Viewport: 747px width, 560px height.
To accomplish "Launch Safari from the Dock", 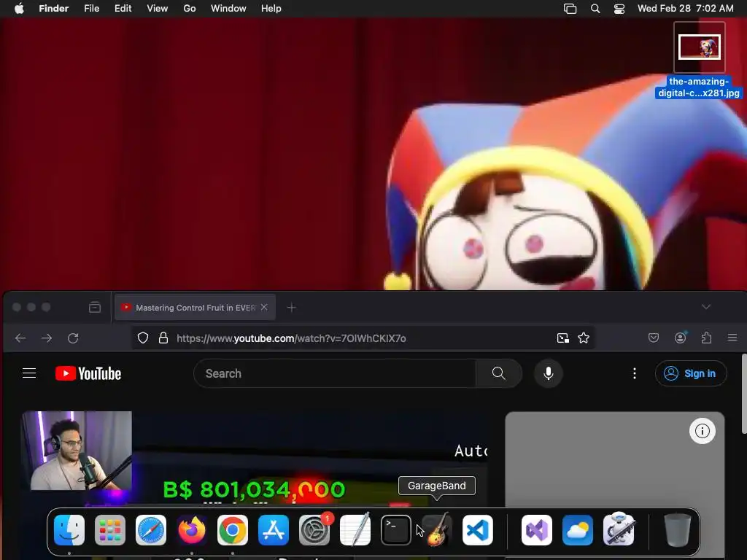I will [x=151, y=530].
